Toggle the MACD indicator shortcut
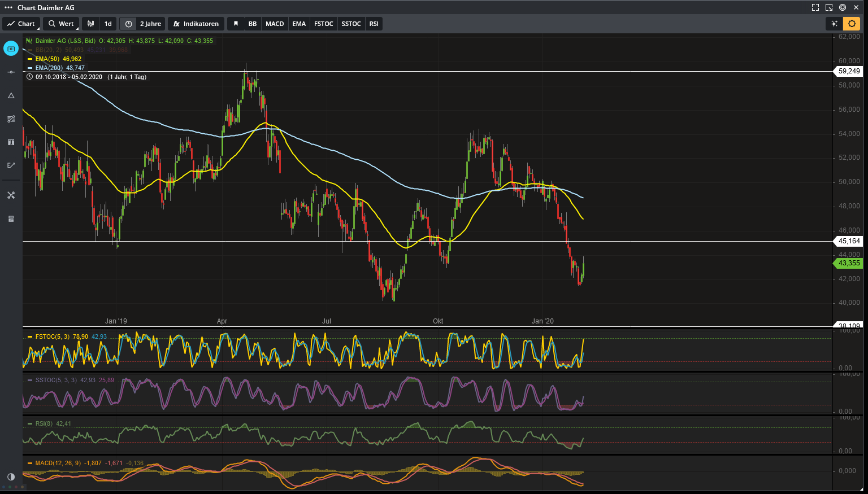 tap(275, 24)
